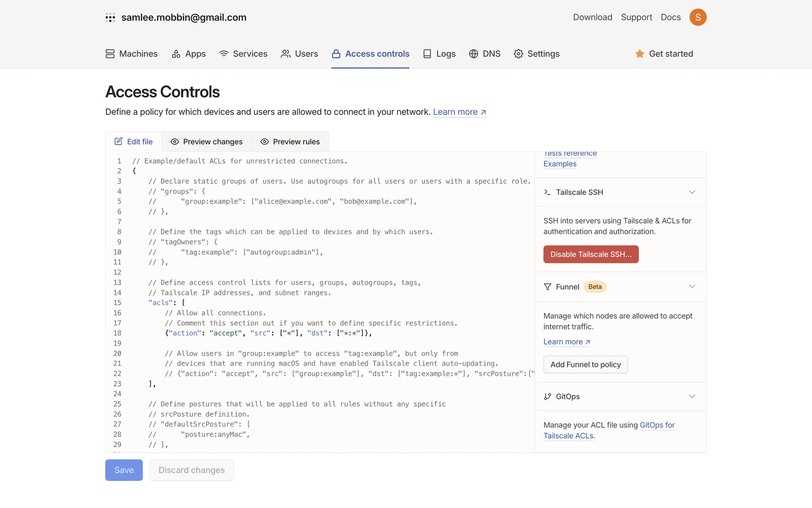Image resolution: width=812 pixels, height=508 pixels.
Task: Open GitOps for Tailscale ACLs link
Action: [657, 425]
